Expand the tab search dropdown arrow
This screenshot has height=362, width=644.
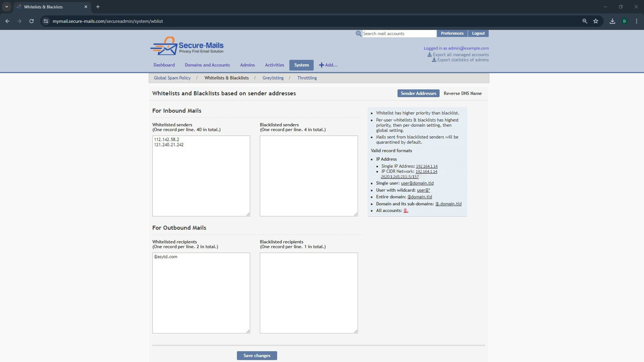pyautogui.click(x=7, y=7)
